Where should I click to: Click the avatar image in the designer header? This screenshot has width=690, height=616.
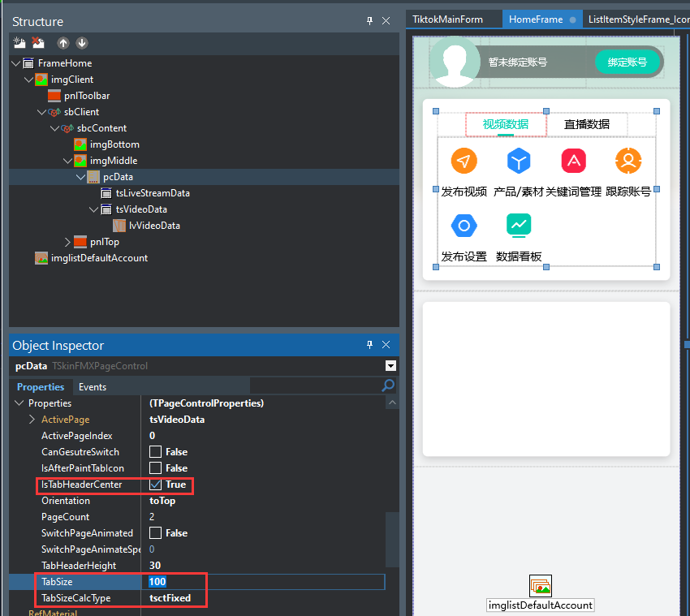(x=455, y=62)
